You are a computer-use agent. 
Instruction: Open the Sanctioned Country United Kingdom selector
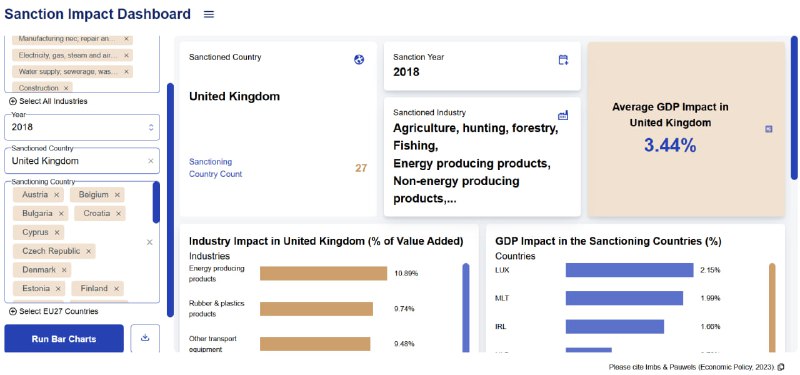(82, 161)
